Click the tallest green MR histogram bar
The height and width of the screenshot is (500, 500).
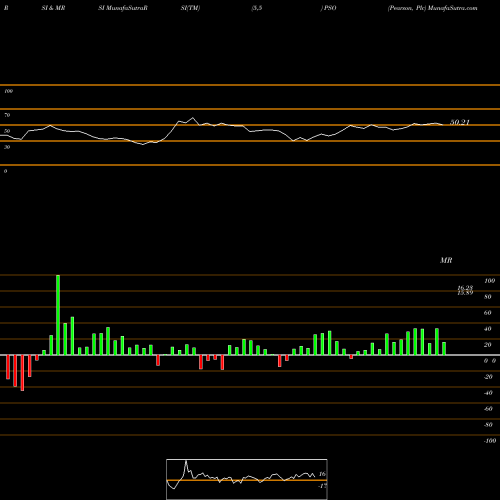coord(58,315)
